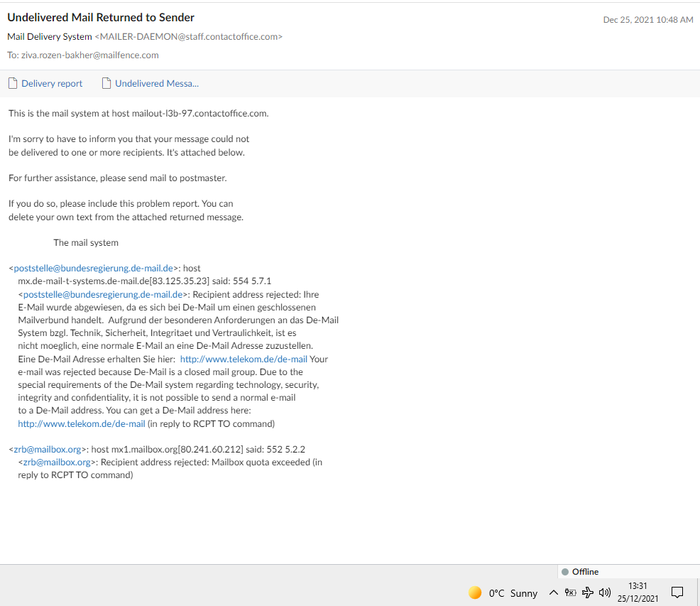Click the subject Undelivered Mail Returned to Sender
The height and width of the screenshot is (606, 700).
(101, 18)
